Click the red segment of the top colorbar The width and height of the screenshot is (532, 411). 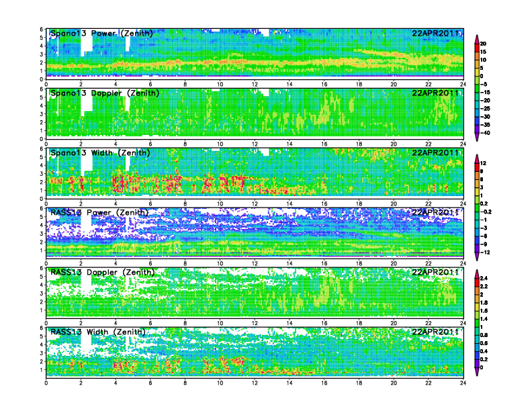pos(477,48)
